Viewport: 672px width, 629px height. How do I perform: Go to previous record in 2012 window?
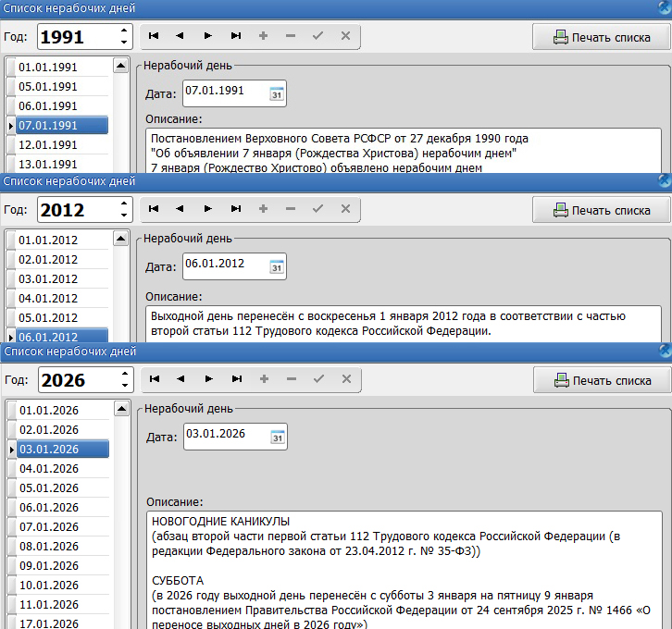click(180, 209)
